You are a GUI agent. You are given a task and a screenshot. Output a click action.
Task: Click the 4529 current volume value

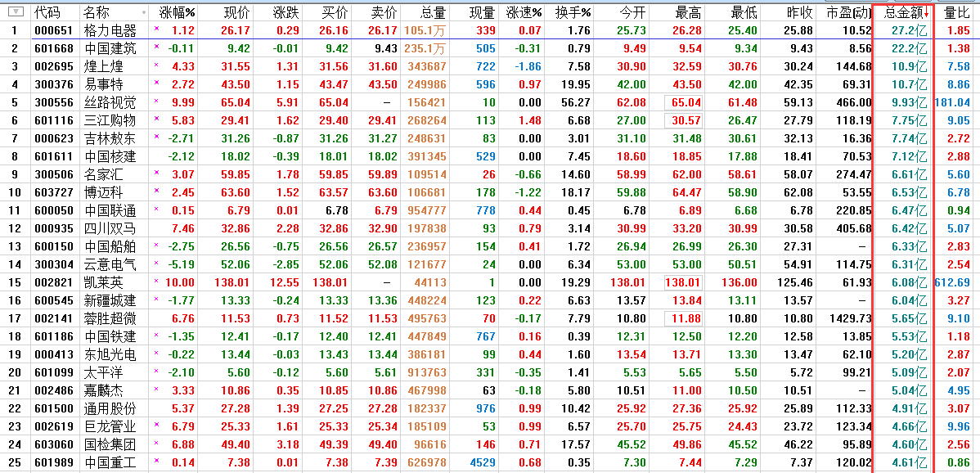pyautogui.click(x=482, y=464)
